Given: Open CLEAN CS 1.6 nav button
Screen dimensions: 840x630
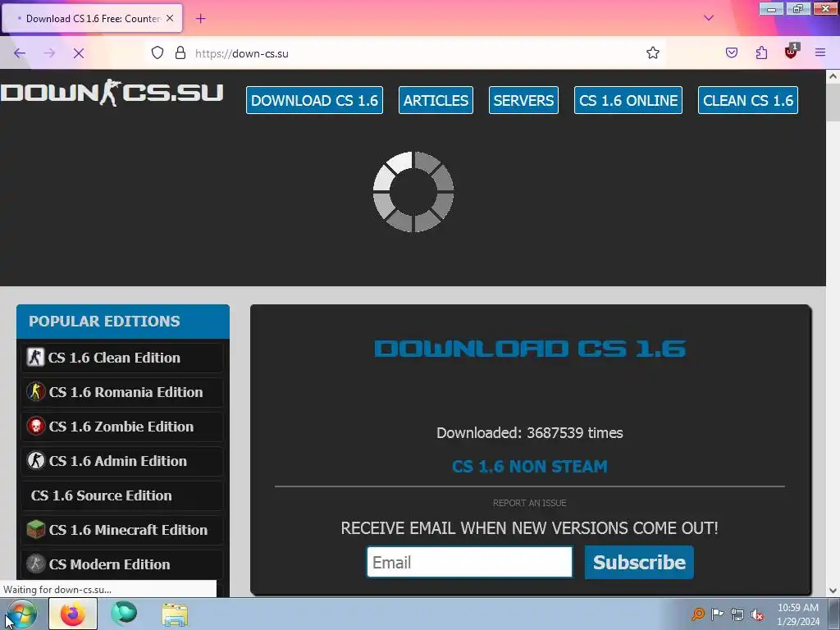Looking at the screenshot, I should (748, 100).
